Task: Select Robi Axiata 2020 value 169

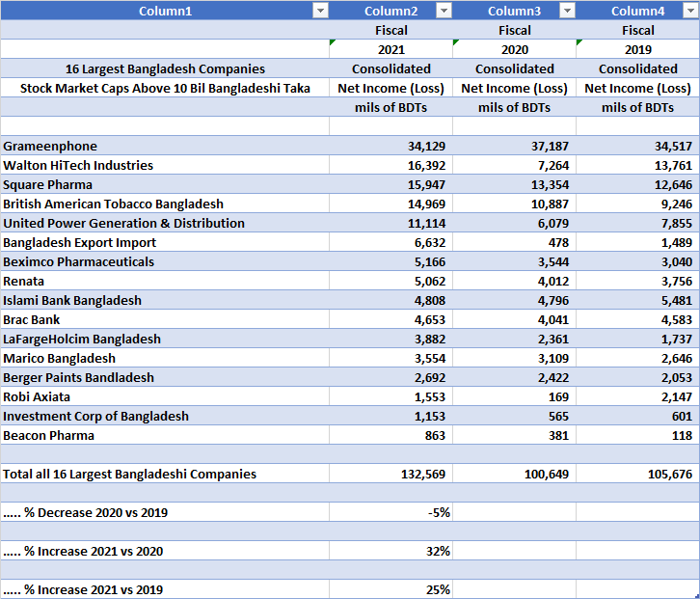Action: [x=514, y=396]
